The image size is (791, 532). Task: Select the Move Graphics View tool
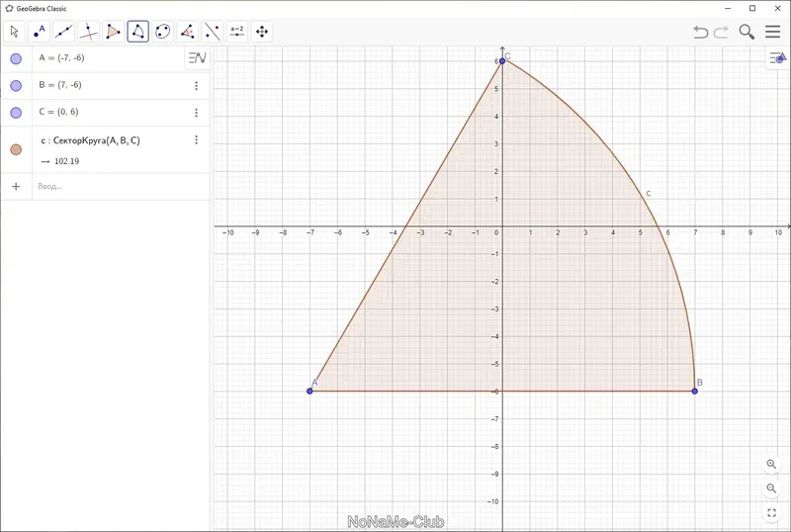(x=261, y=32)
